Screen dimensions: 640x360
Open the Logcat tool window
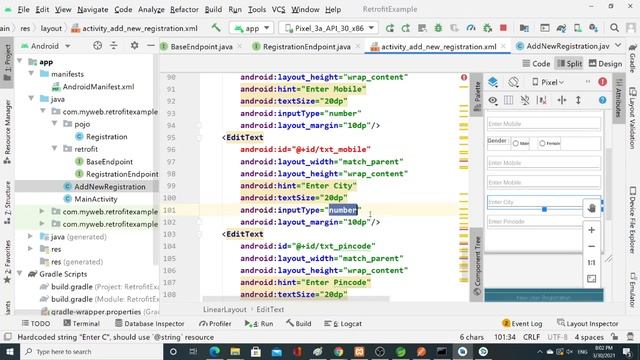[343, 323]
